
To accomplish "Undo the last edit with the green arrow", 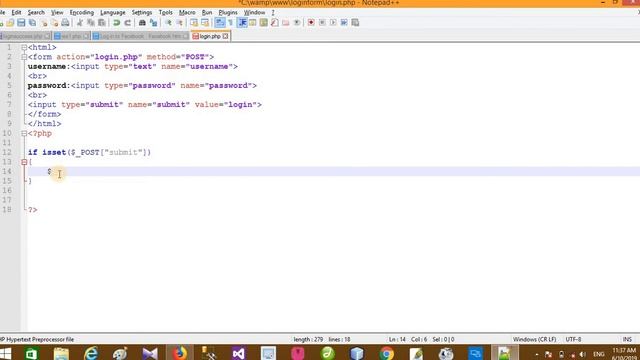I will pyautogui.click(x=116, y=22).
